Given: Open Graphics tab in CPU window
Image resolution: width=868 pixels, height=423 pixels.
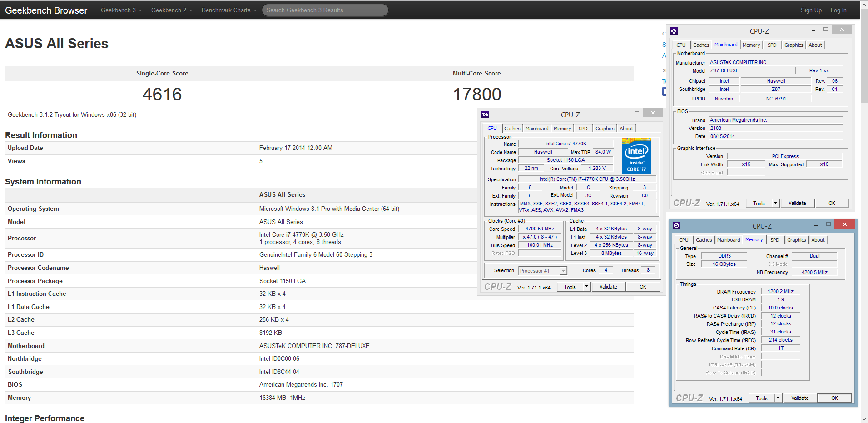Looking at the screenshot, I should pyautogui.click(x=605, y=129).
